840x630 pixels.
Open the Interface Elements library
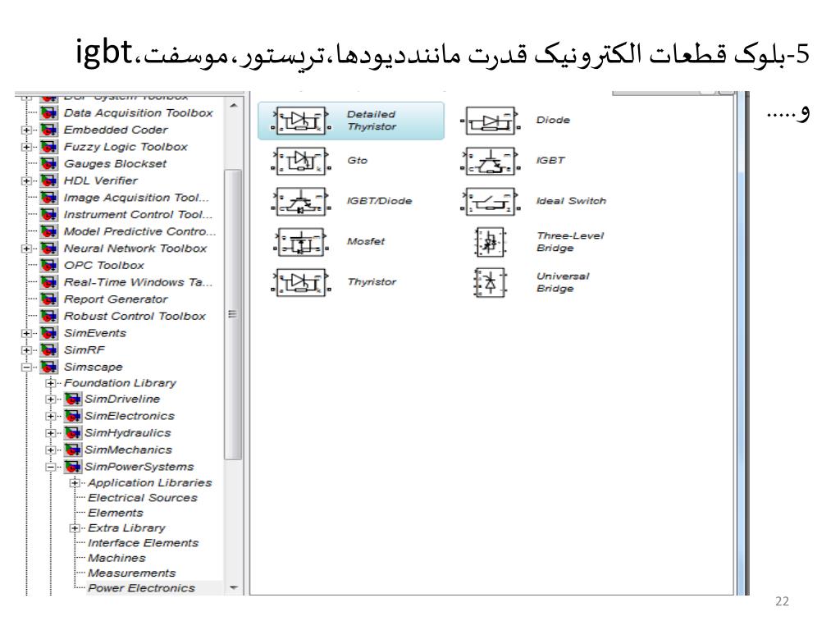[x=143, y=543]
